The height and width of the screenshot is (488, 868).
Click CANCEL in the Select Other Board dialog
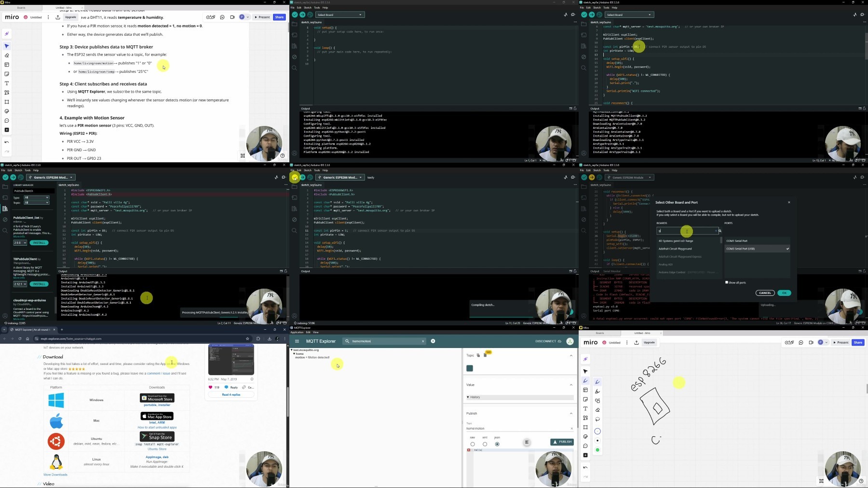coord(765,293)
